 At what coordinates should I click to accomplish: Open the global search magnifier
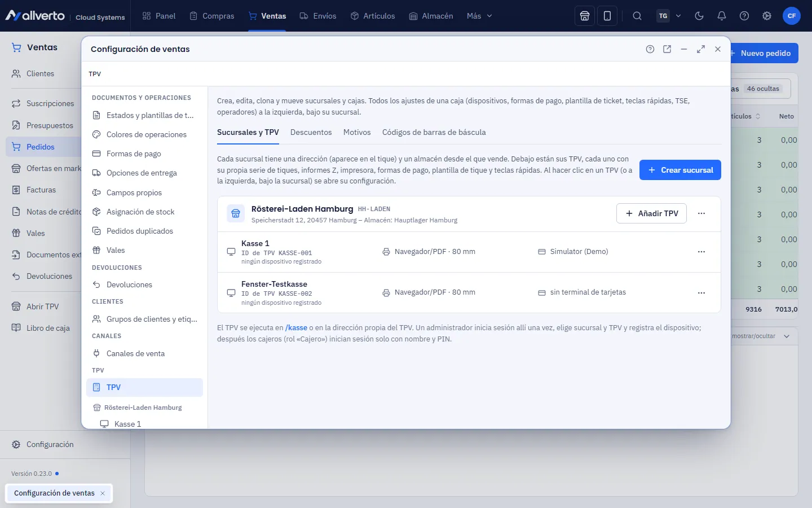tap(637, 16)
